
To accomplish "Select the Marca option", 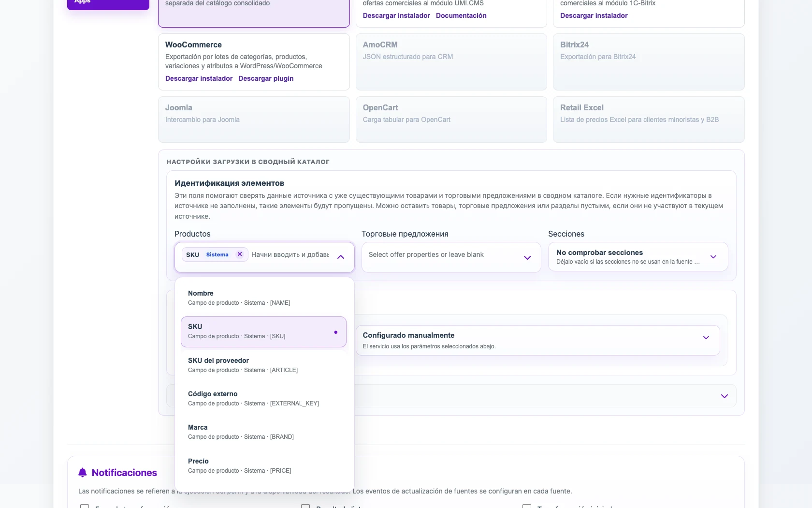I will tap(263, 432).
